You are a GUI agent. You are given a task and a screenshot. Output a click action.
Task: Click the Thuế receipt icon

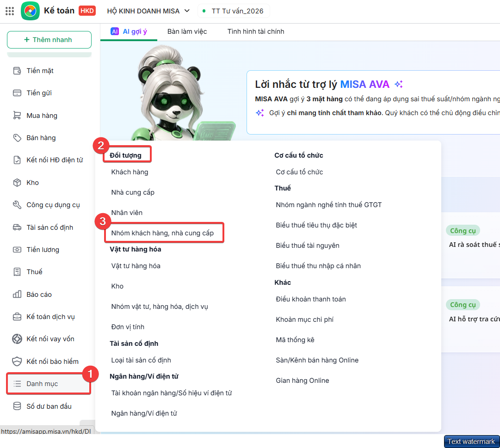pos(17,272)
